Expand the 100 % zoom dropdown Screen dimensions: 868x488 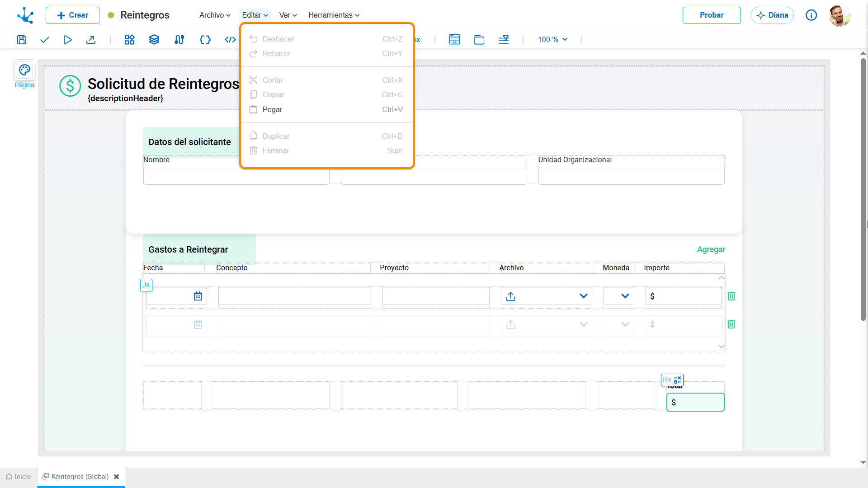552,40
